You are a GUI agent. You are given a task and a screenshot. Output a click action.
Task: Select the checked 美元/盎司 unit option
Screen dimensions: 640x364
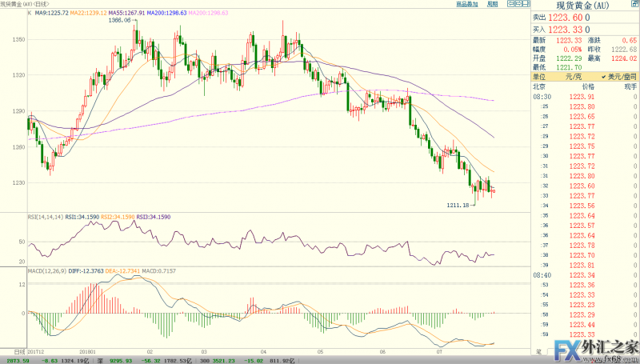point(618,77)
